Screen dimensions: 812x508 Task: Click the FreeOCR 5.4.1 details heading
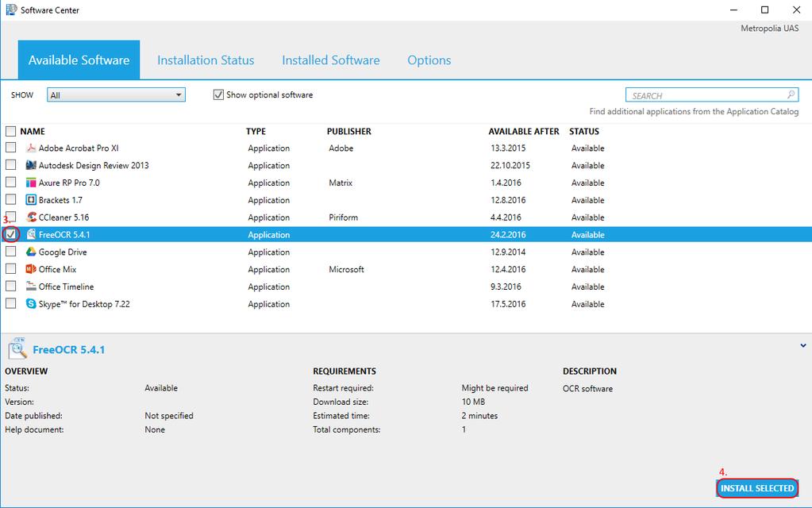point(69,349)
